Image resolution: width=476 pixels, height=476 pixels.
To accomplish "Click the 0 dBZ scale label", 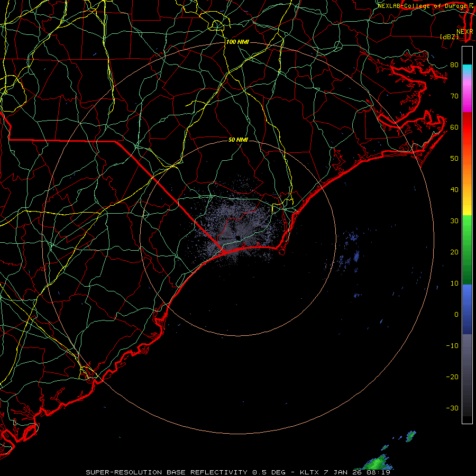I will pos(456,315).
